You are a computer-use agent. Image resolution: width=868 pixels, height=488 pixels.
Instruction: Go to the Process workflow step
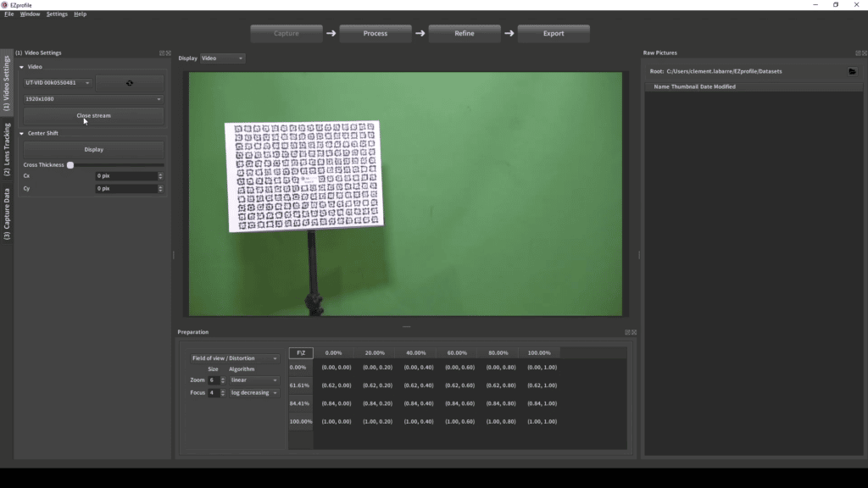(376, 34)
